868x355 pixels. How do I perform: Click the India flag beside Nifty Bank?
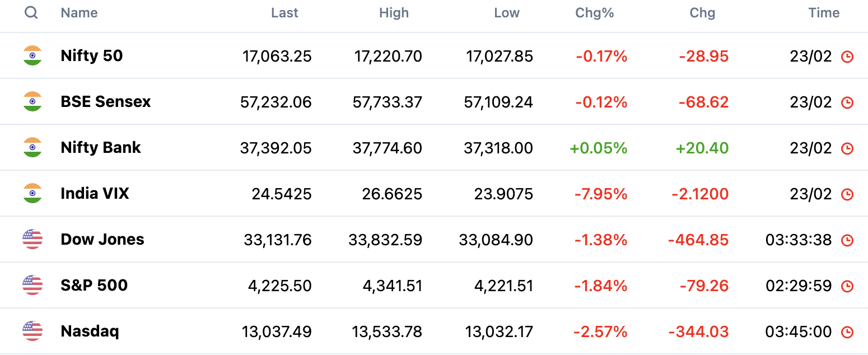click(32, 147)
